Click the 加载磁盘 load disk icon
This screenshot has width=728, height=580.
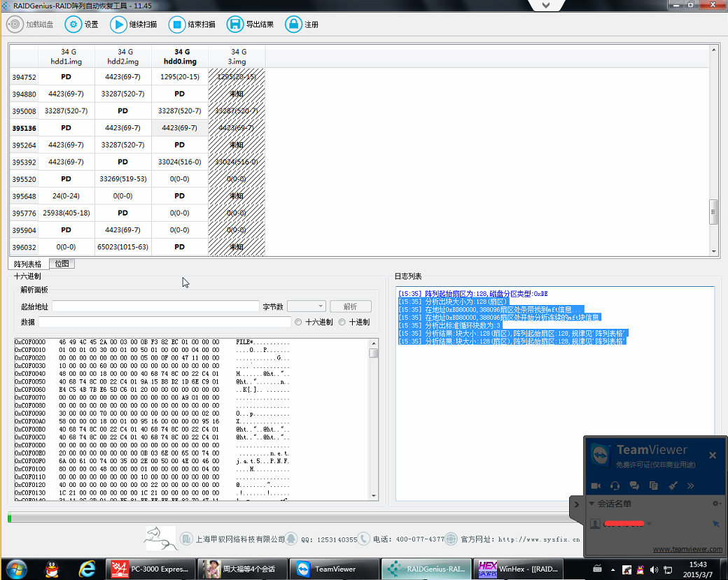tap(15, 24)
